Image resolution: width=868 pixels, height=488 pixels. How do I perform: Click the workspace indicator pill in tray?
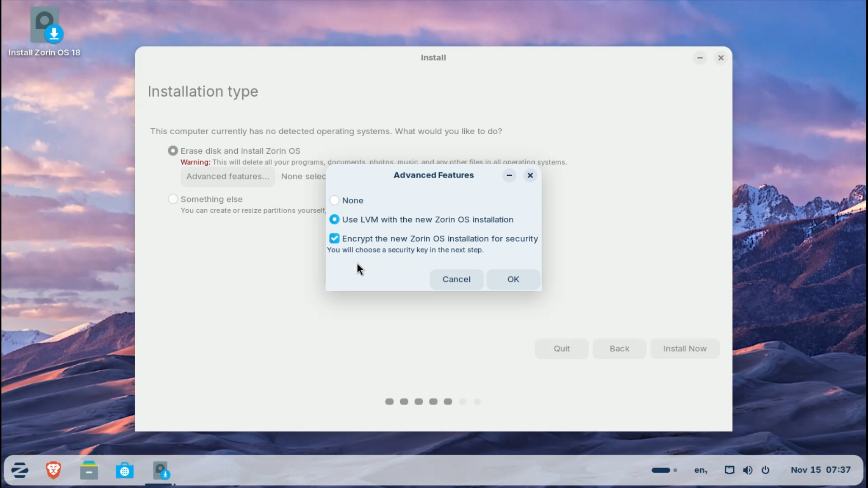pyautogui.click(x=661, y=470)
